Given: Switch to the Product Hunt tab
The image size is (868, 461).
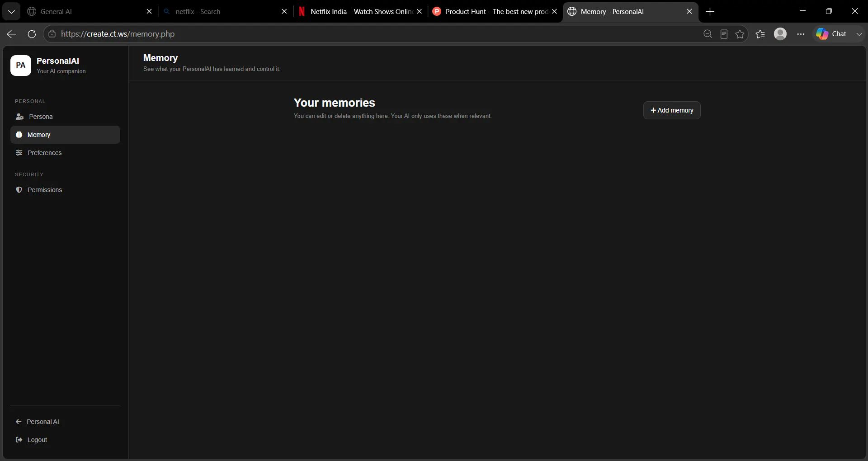Looking at the screenshot, I should click(x=495, y=12).
